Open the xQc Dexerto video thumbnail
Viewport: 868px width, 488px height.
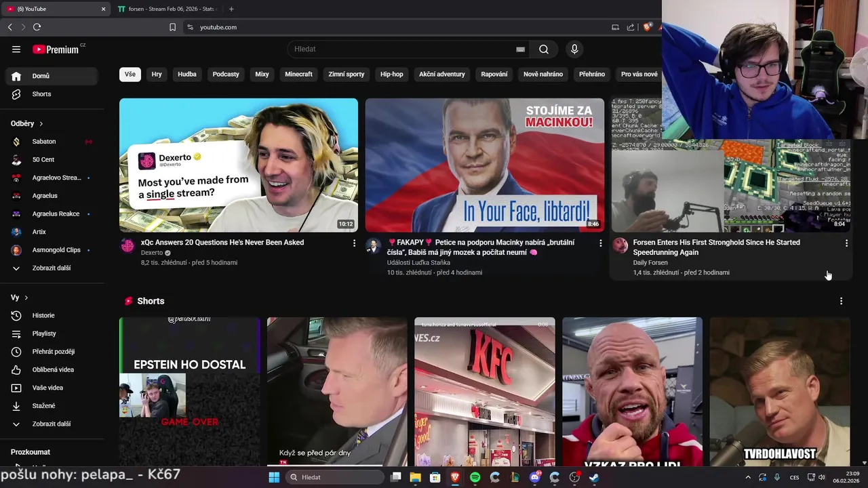(239, 165)
